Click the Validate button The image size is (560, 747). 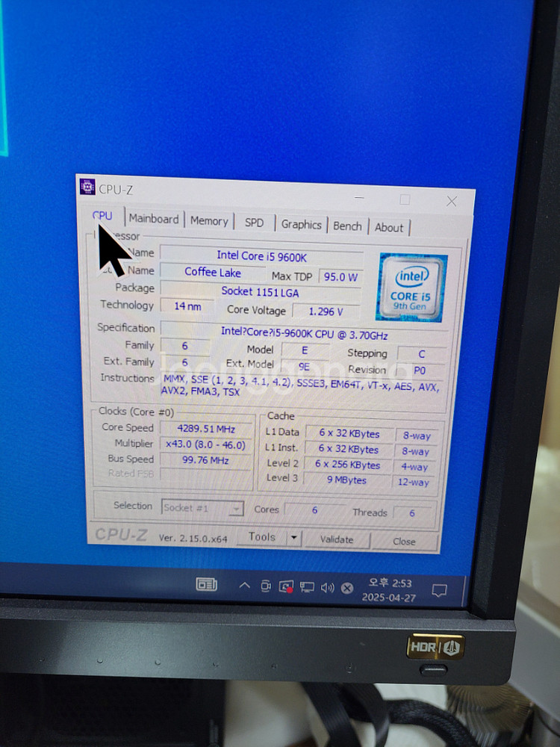(337, 539)
